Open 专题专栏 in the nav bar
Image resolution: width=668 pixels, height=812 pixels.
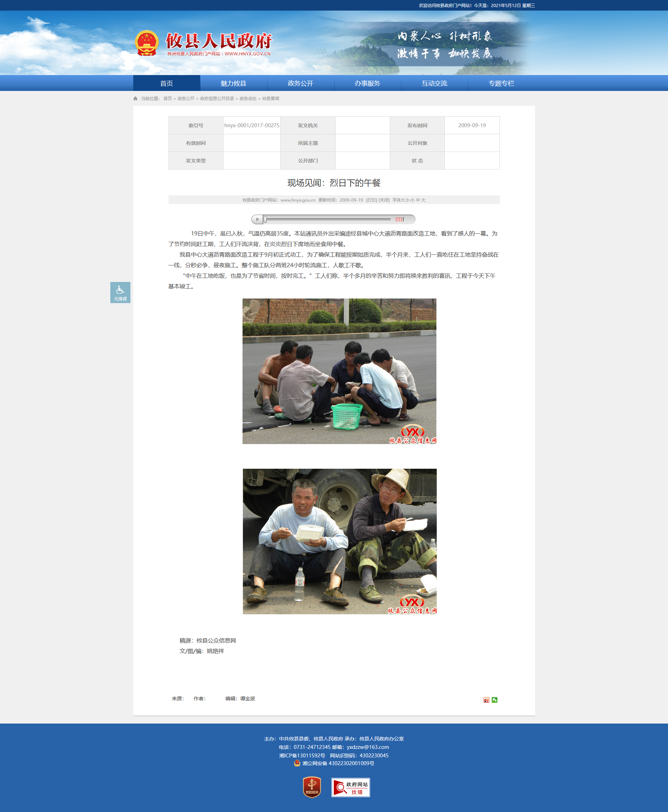(x=501, y=83)
